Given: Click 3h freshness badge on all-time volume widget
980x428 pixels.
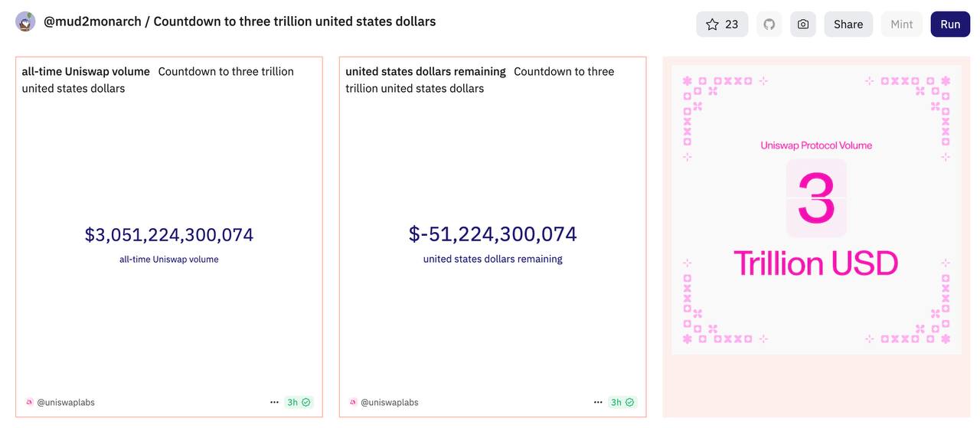Looking at the screenshot, I should (299, 402).
